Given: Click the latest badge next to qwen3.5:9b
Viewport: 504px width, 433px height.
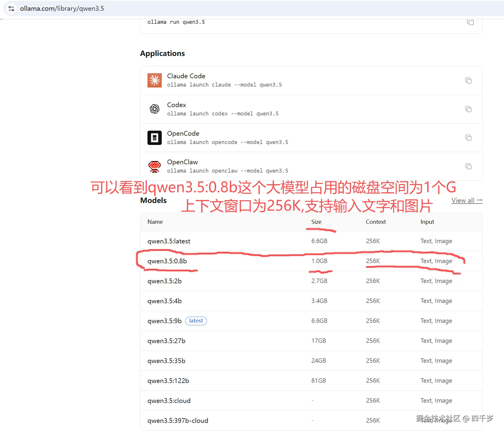Looking at the screenshot, I should (196, 321).
